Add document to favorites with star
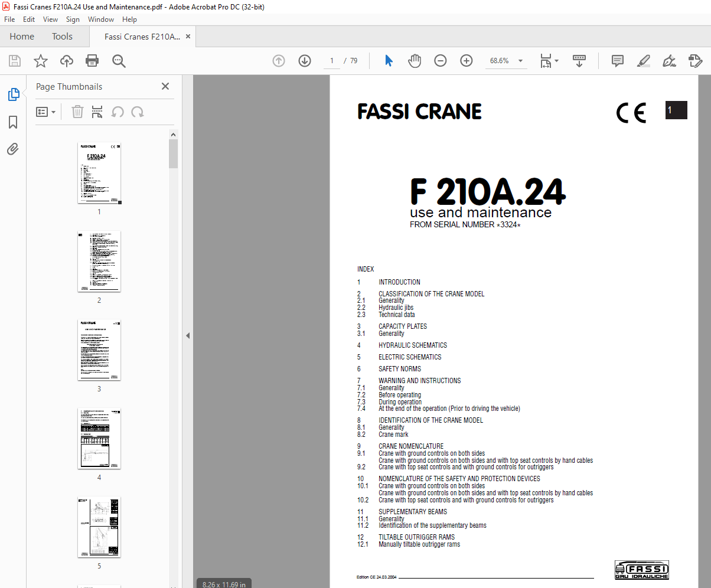This screenshot has height=588, width=711. point(40,61)
